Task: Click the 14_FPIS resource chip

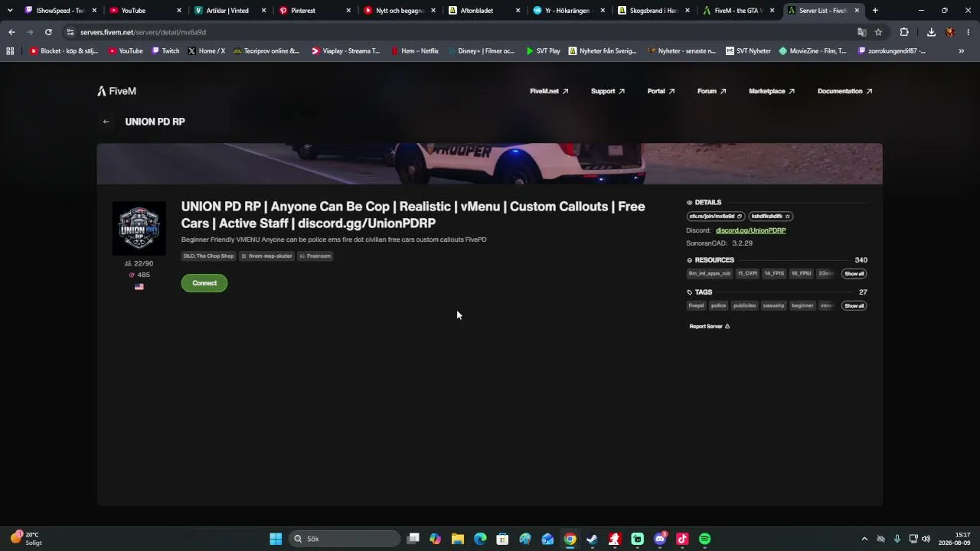Action: pos(774,274)
